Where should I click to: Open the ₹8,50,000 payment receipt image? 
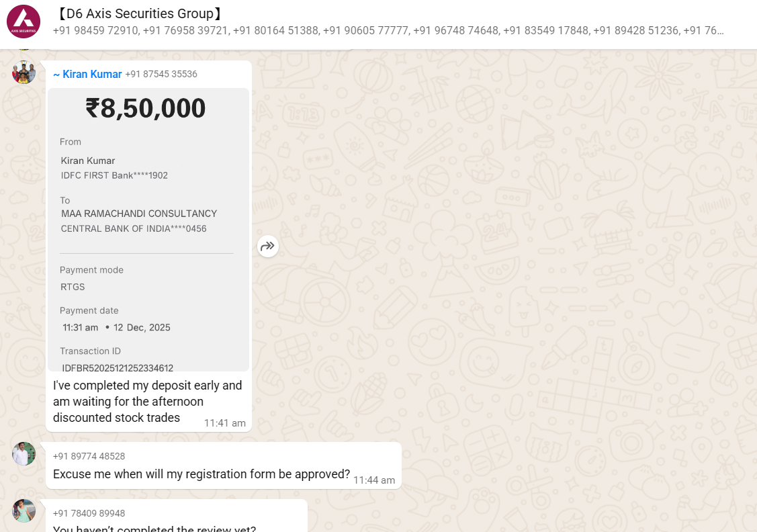pyautogui.click(x=148, y=228)
